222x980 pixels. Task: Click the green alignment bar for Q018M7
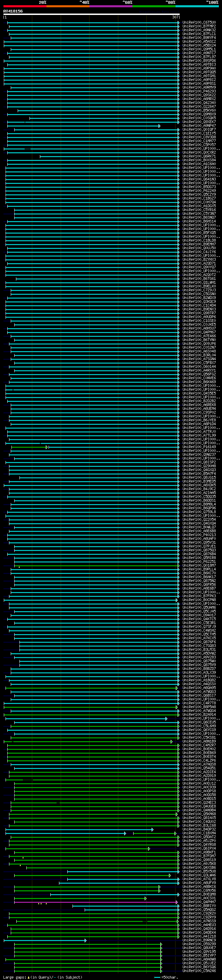tap(96, 566)
